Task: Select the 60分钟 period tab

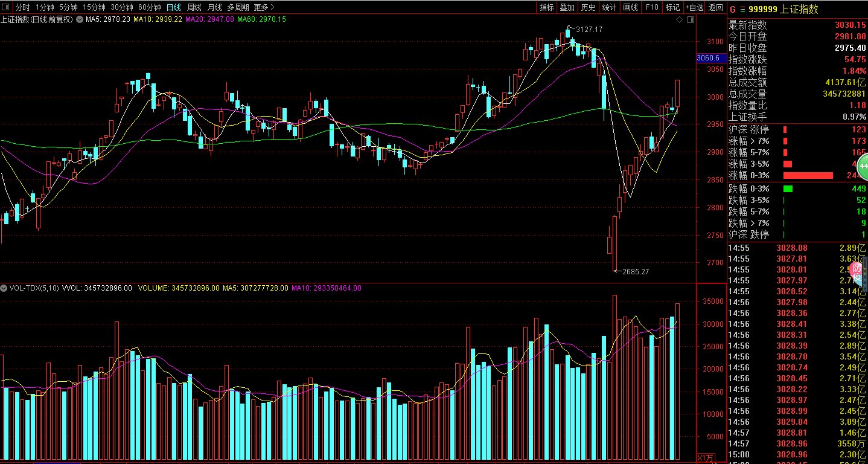Action: coord(150,7)
